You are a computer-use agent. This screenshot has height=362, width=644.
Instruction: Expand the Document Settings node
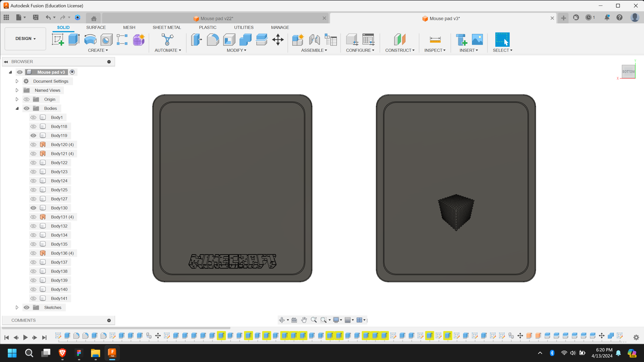(17, 81)
